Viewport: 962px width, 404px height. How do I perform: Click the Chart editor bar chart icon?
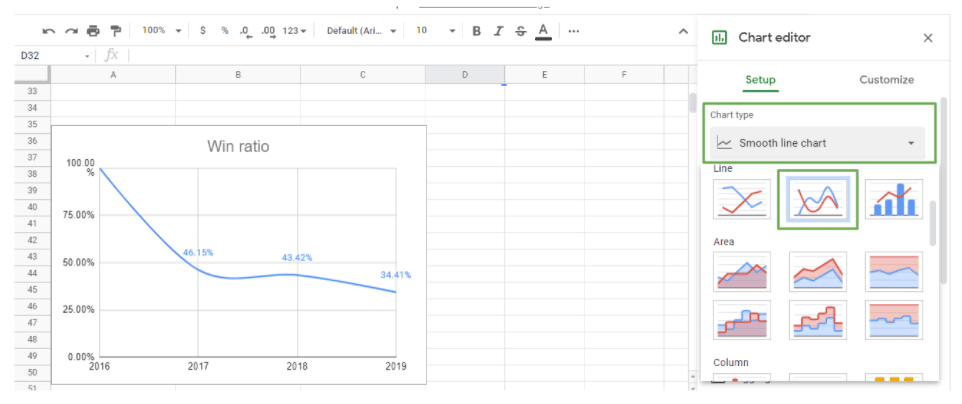718,37
